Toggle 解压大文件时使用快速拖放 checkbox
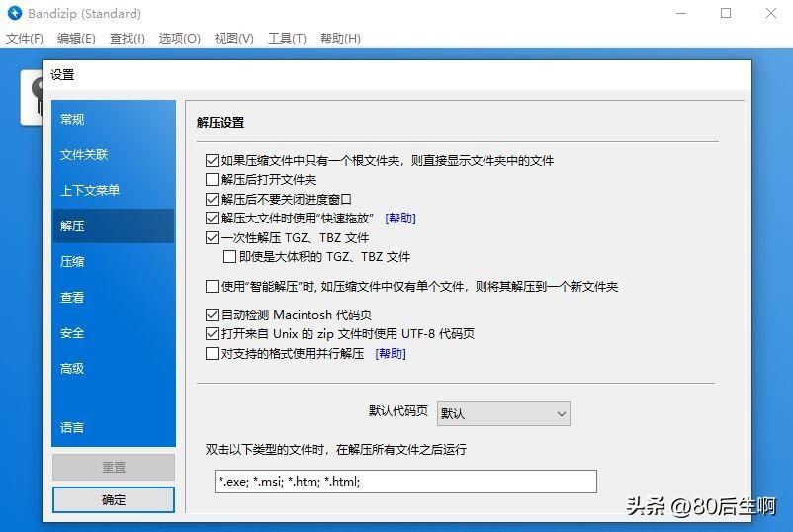The width and height of the screenshot is (793, 532). coord(212,219)
